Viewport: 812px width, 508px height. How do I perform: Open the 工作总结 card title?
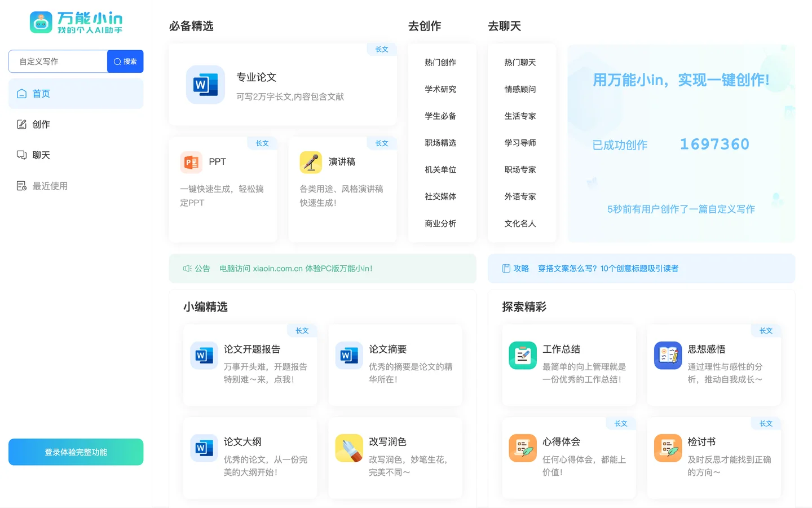click(x=561, y=349)
